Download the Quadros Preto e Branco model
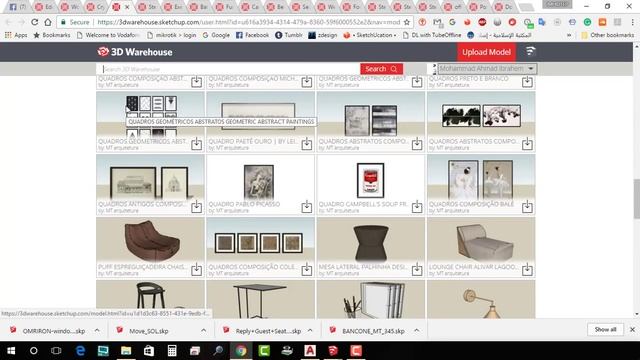 click(x=527, y=82)
